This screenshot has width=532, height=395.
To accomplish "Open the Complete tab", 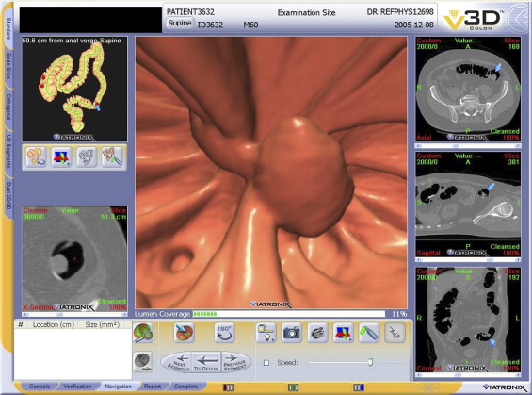I will click(185, 387).
